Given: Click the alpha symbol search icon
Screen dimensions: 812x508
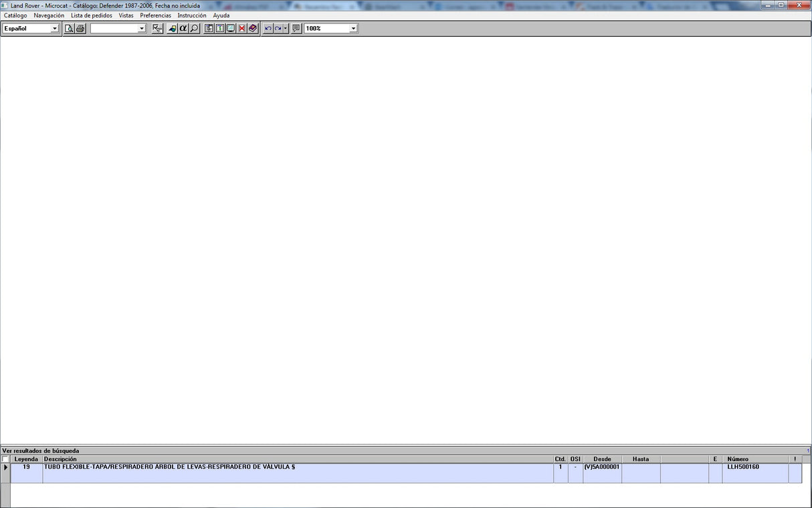Looking at the screenshot, I should (183, 29).
